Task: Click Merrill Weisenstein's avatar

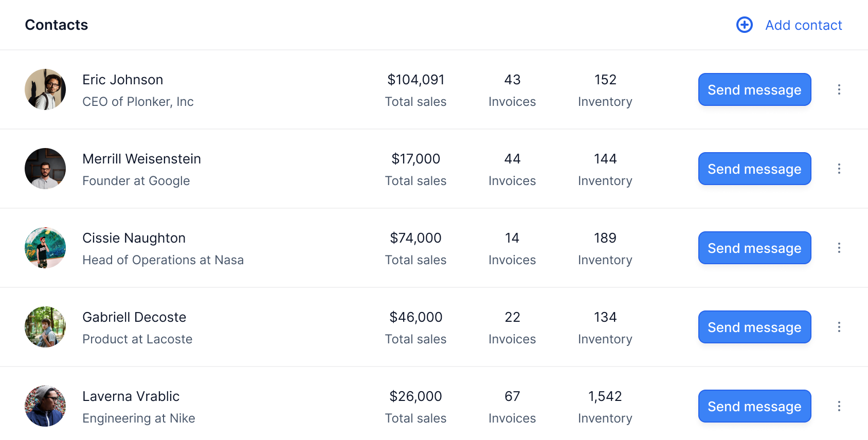Action: tap(45, 169)
